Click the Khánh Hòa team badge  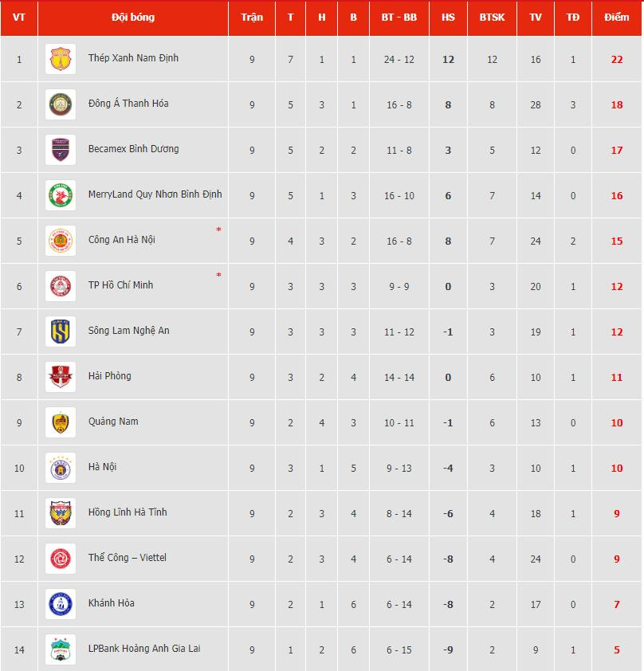click(x=61, y=604)
